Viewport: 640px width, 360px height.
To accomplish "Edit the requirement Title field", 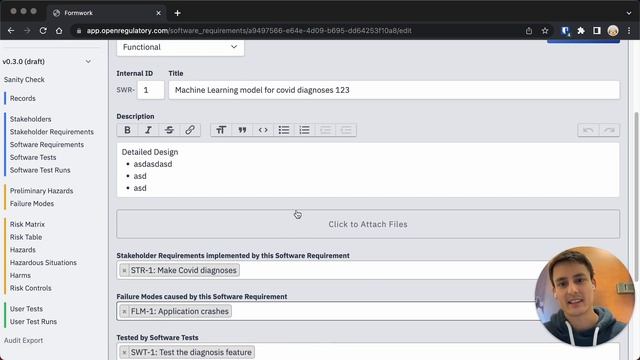I will pos(394,90).
